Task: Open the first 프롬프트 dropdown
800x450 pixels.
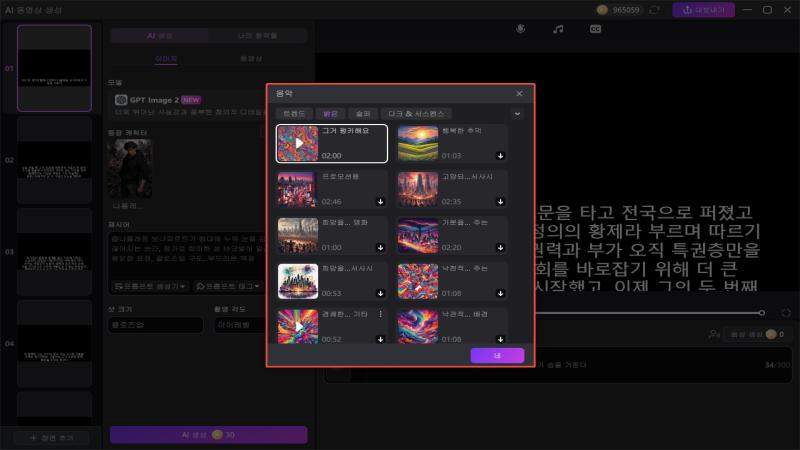Action: point(149,286)
